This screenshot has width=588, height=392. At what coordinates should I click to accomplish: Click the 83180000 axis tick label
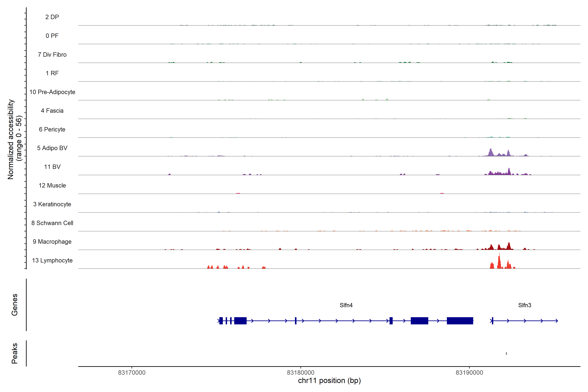point(301,373)
